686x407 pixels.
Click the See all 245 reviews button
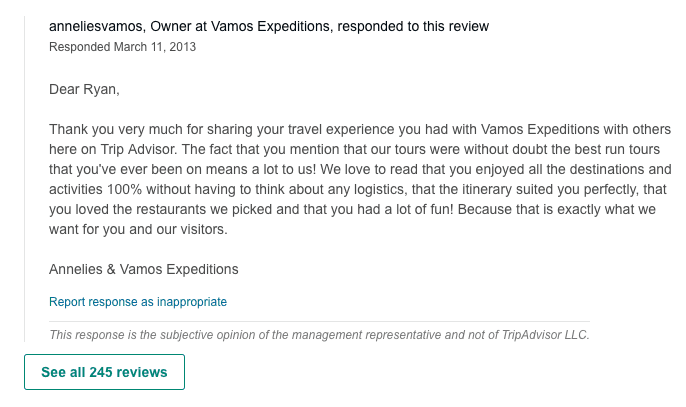tap(104, 372)
